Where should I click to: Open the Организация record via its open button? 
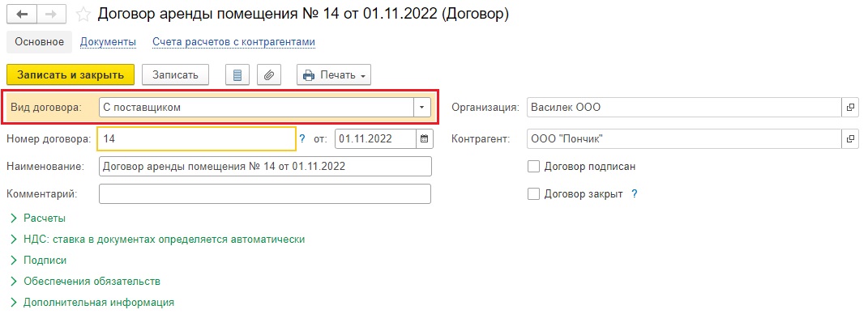[x=849, y=108]
